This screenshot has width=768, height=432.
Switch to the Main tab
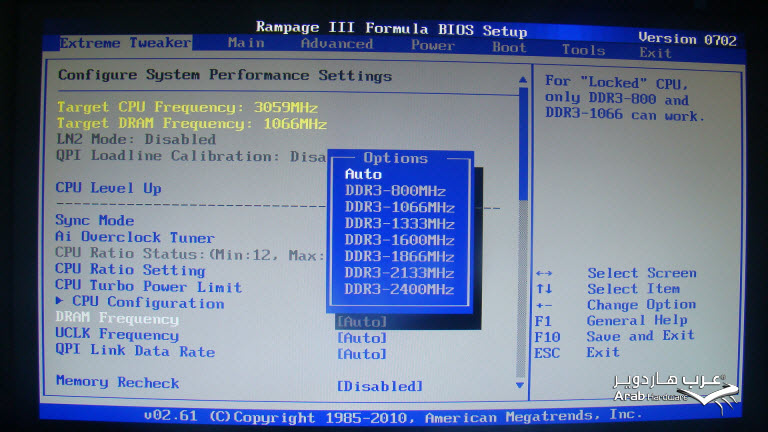click(x=246, y=43)
